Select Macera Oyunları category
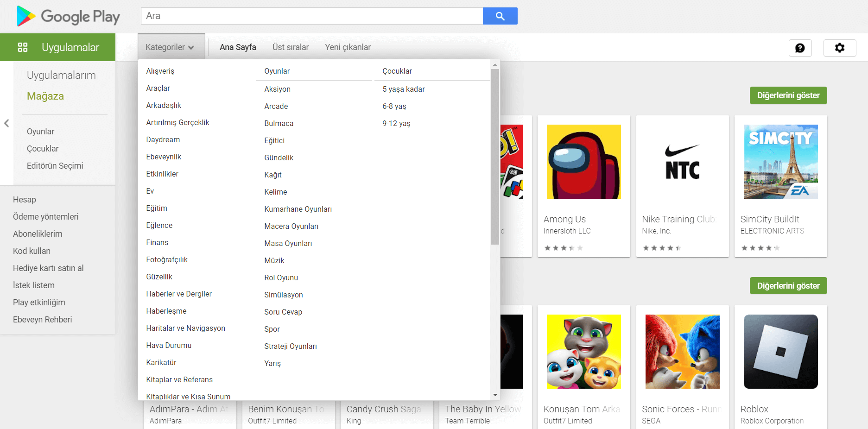This screenshot has height=429, width=868. pos(291,226)
